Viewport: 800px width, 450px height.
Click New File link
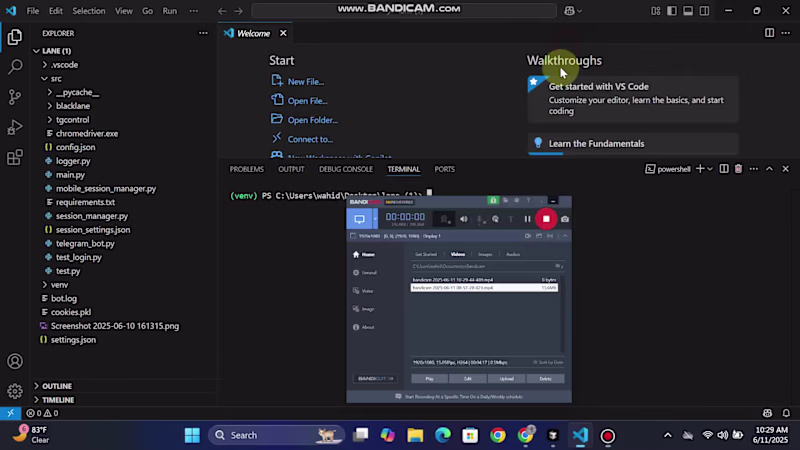coord(306,82)
